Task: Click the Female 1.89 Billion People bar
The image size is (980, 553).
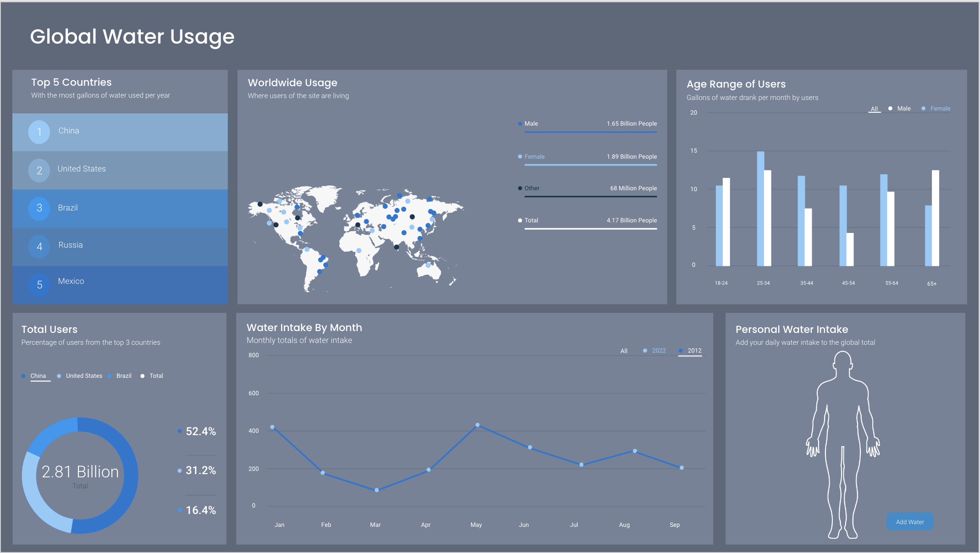Action: 590,164
